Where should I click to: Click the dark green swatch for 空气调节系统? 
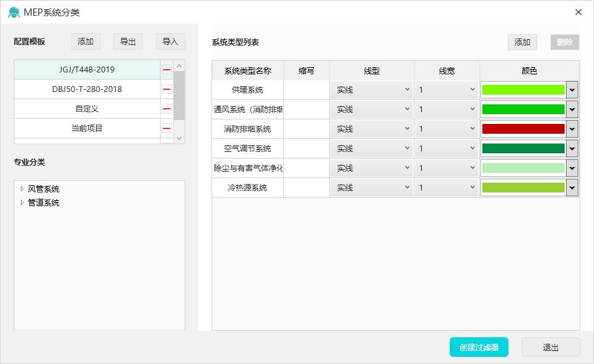[523, 149]
